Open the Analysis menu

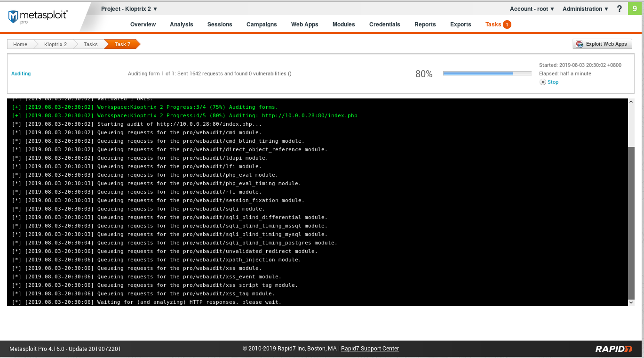[x=182, y=24]
